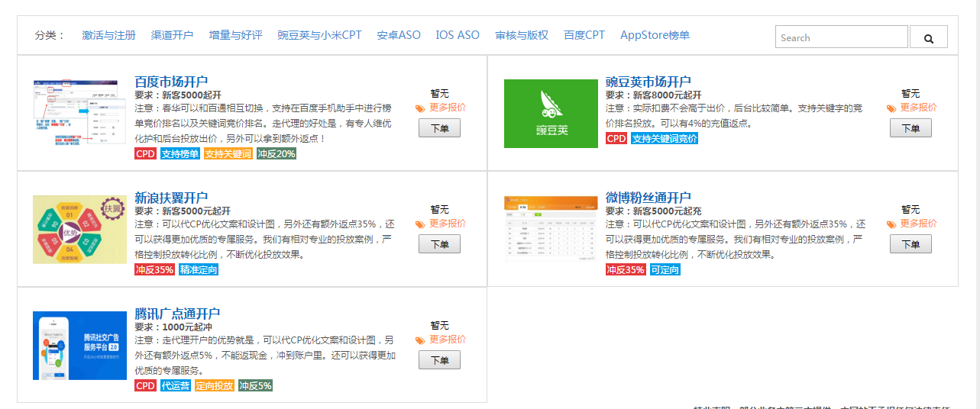This screenshot has width=980, height=409.
Task: Click 支持关键词 tag under 百度市场开户
Action: 228,153
